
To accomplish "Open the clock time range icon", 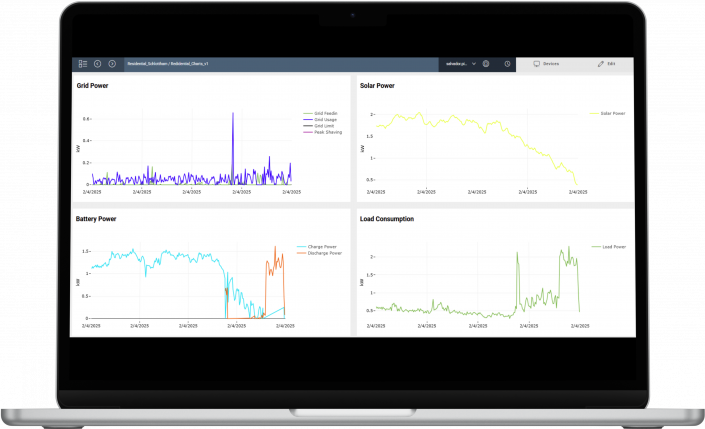I will click(507, 64).
